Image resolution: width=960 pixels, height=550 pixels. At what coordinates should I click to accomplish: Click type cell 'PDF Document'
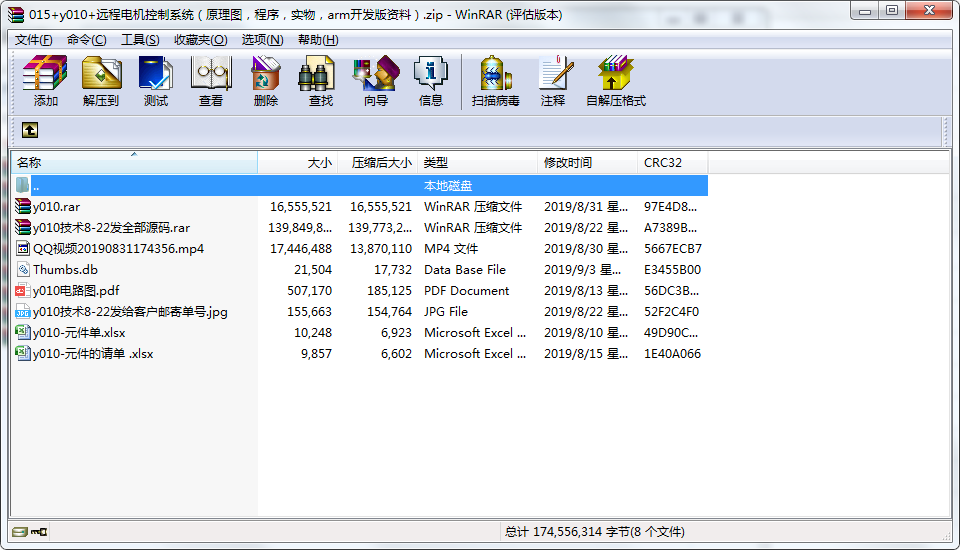pyautogui.click(x=466, y=290)
